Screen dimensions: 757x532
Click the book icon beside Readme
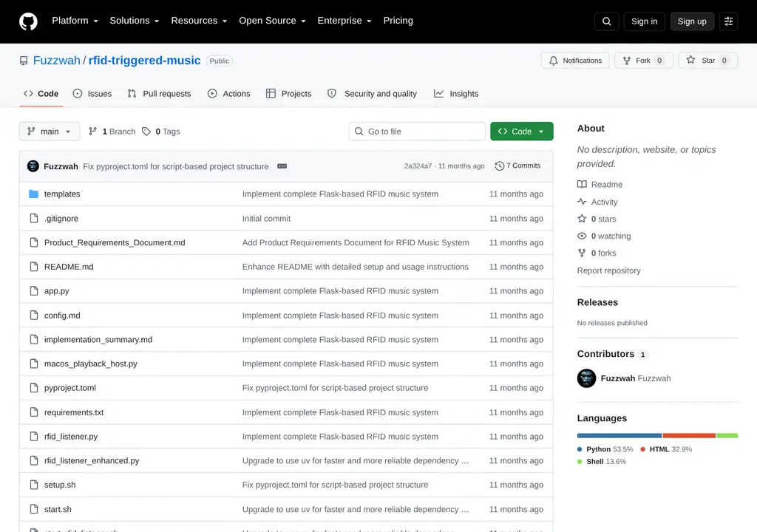[x=582, y=185]
